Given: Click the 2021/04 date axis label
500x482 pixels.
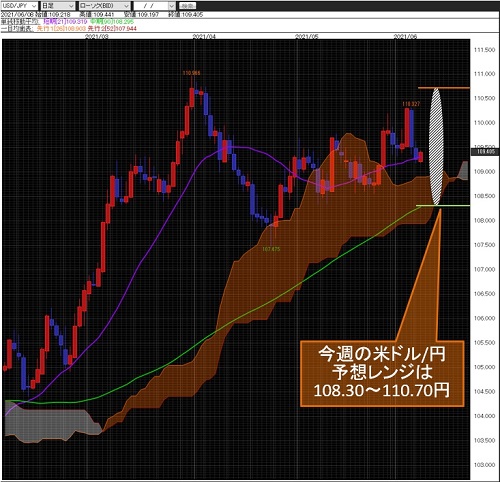Looking at the screenshot, I should 204,37.
